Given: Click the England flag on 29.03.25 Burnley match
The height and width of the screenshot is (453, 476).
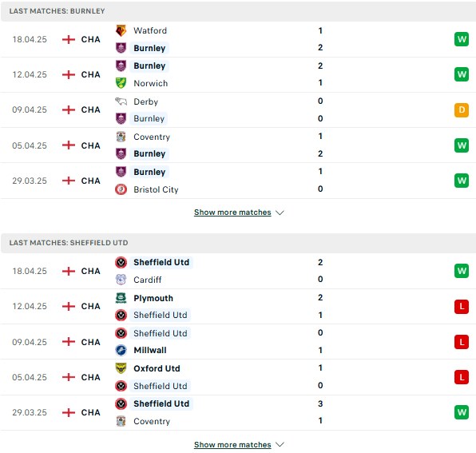Looking at the screenshot, I should (x=69, y=181).
